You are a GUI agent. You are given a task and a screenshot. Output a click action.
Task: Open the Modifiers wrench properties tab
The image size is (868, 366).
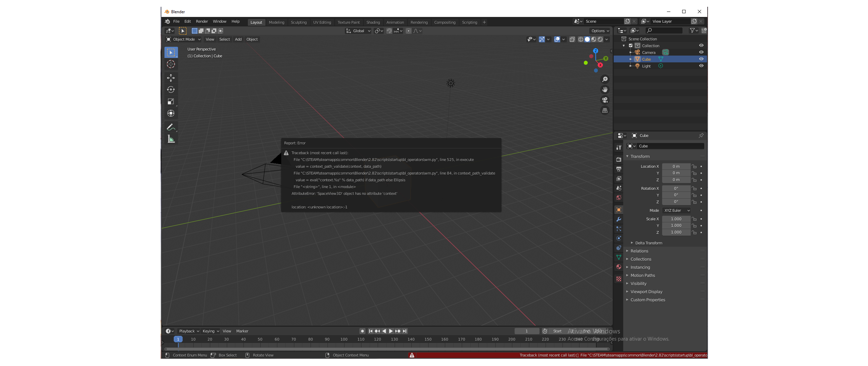point(619,219)
